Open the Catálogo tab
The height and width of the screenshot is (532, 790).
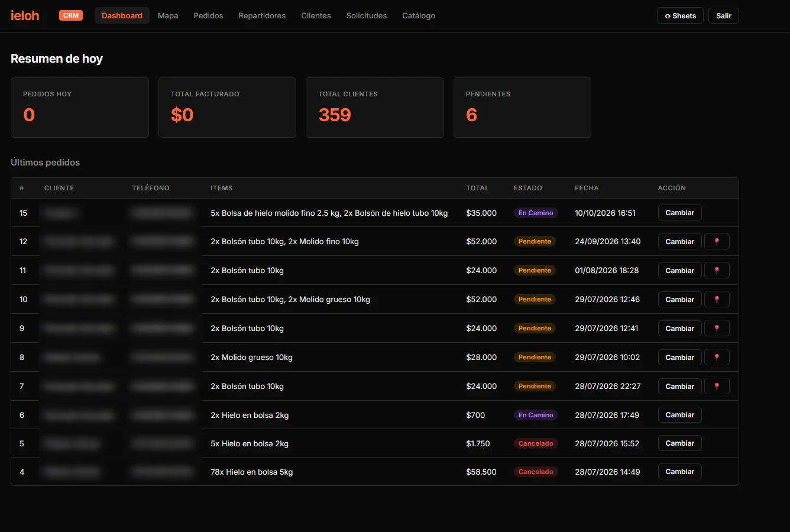[419, 15]
